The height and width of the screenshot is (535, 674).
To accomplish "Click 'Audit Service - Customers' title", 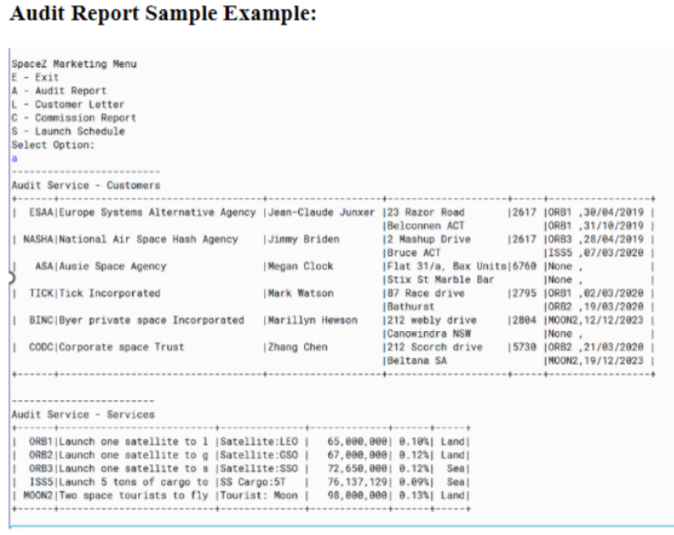I will coord(86,185).
